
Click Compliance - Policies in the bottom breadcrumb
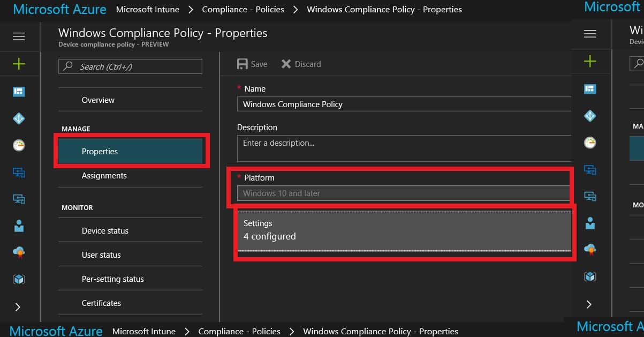tap(239, 331)
